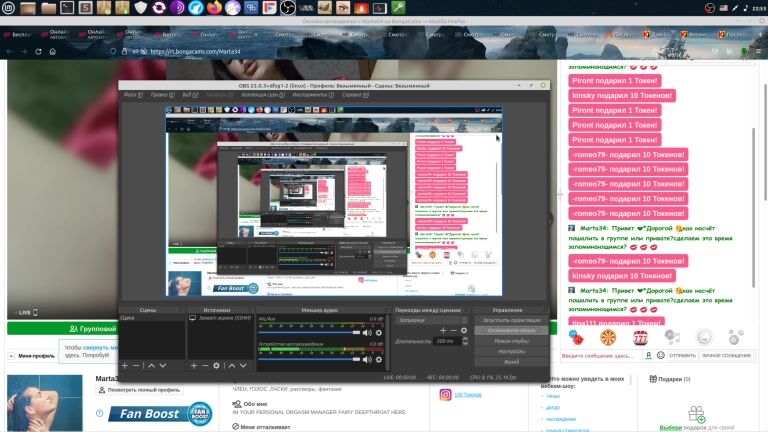Viewport: 768px width, 432px height.
Task: Open transition properties gear icon
Action: 464,330
